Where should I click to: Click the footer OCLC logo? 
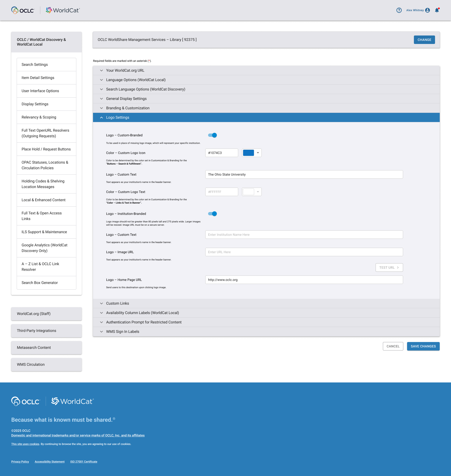(x=26, y=401)
